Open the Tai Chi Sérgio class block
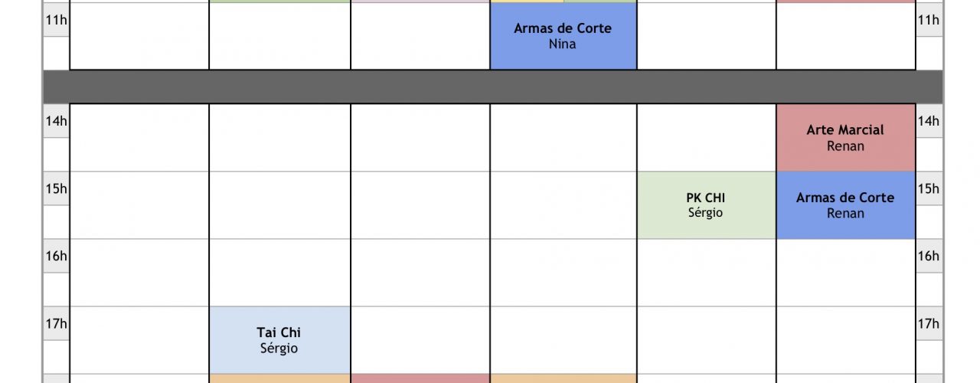The height and width of the screenshot is (383, 980). [x=279, y=340]
